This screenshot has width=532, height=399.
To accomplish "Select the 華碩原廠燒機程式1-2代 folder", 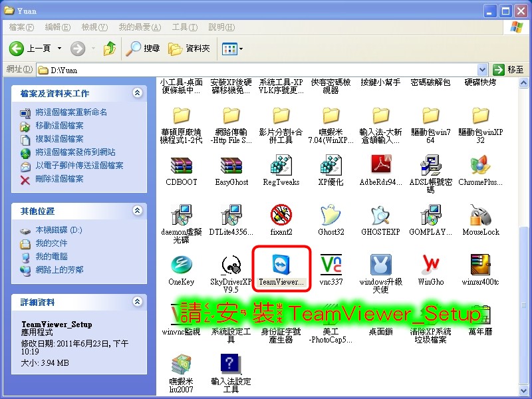I will pyautogui.click(x=181, y=116).
